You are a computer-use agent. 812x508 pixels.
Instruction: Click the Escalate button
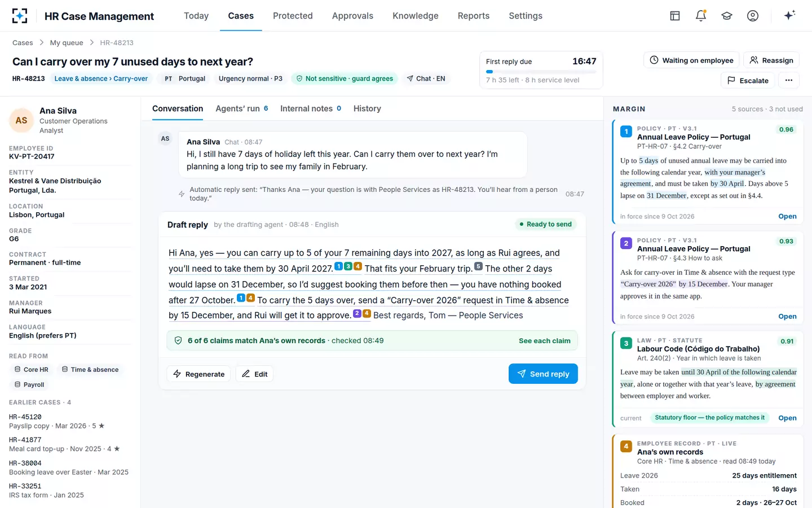[748, 80]
